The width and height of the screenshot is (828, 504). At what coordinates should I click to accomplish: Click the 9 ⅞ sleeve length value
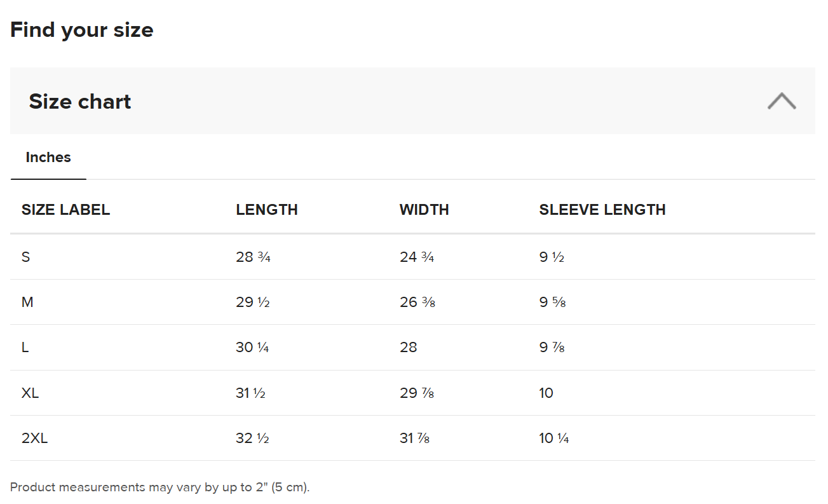click(552, 348)
